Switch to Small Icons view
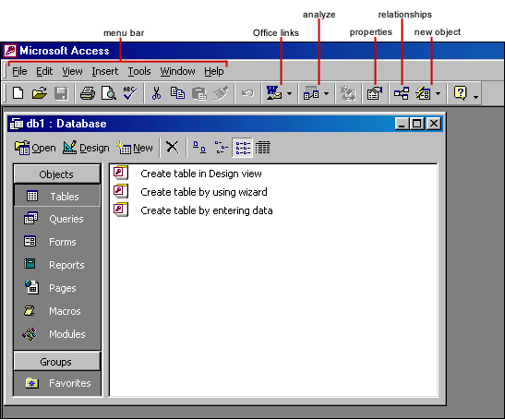Screen dimensions: 505x420 pyautogui.click(x=221, y=148)
